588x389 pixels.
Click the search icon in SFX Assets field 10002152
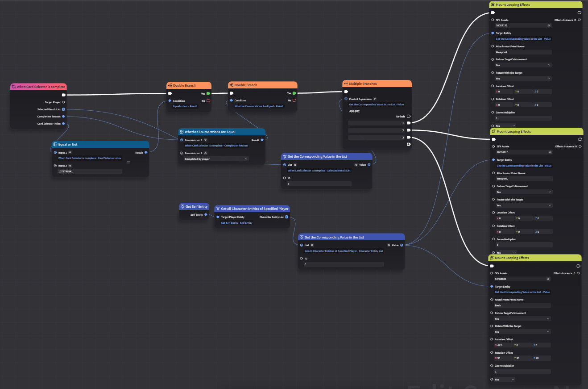point(549,25)
